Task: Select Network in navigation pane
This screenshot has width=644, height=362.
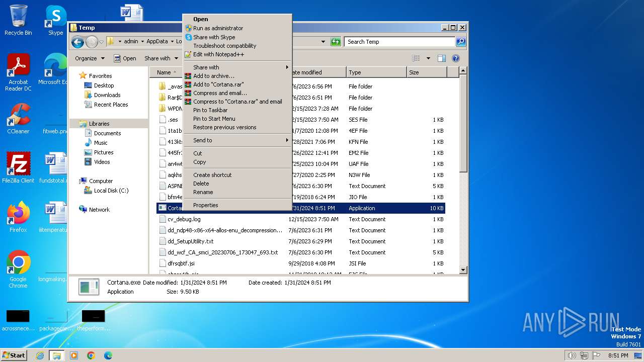Action: [x=99, y=210]
